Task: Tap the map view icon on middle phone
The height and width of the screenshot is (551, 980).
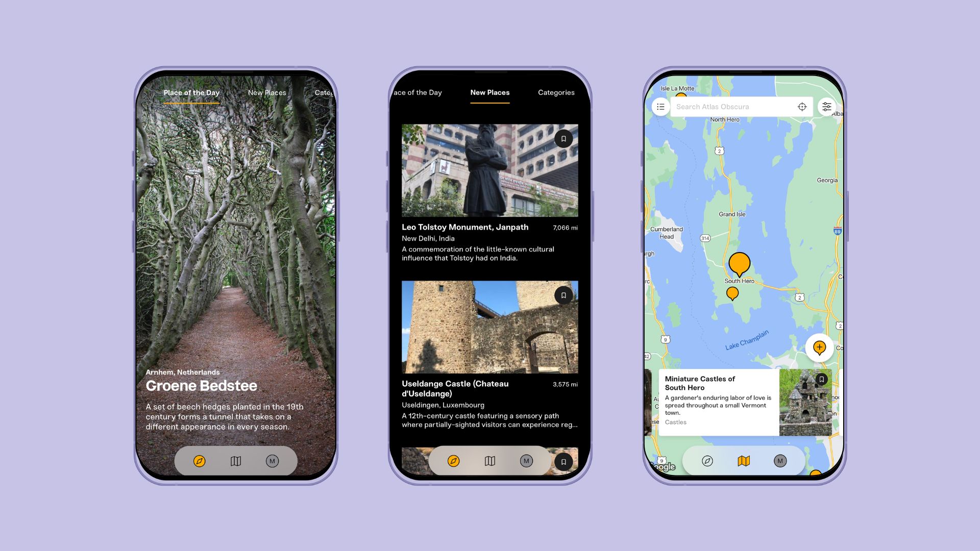Action: pos(489,461)
